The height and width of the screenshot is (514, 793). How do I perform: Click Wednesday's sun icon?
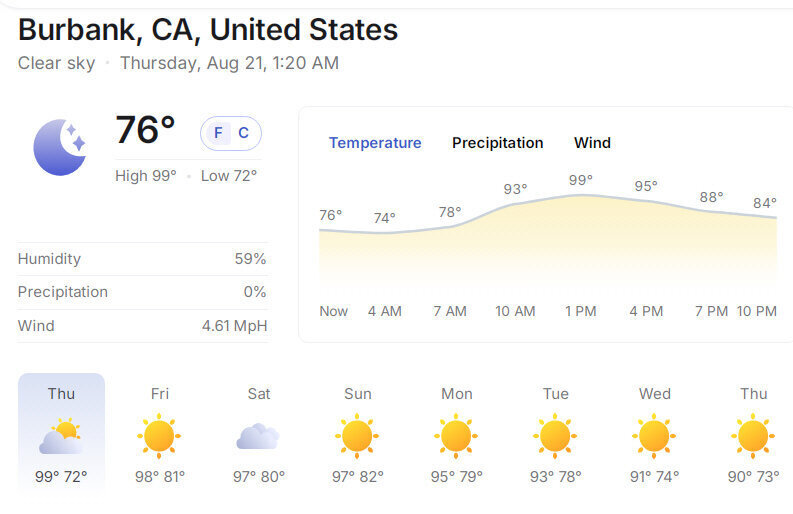pyautogui.click(x=654, y=437)
